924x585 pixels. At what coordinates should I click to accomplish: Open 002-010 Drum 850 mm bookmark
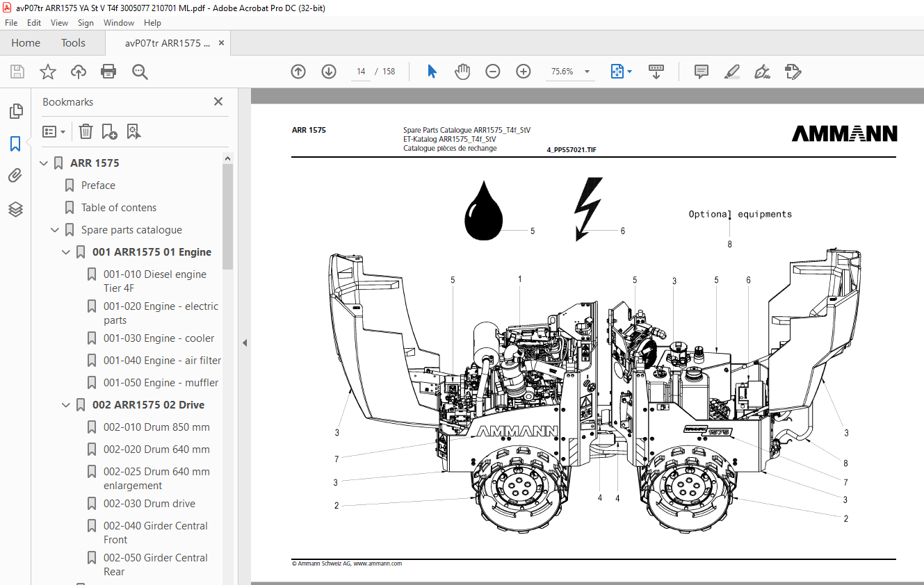[156, 427]
